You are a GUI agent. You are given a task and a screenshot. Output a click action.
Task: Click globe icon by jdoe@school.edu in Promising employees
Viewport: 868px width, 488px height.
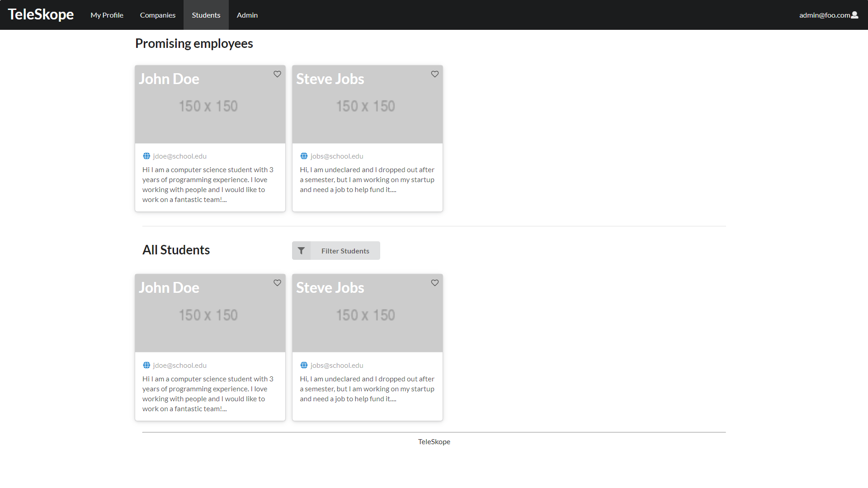[x=146, y=156]
